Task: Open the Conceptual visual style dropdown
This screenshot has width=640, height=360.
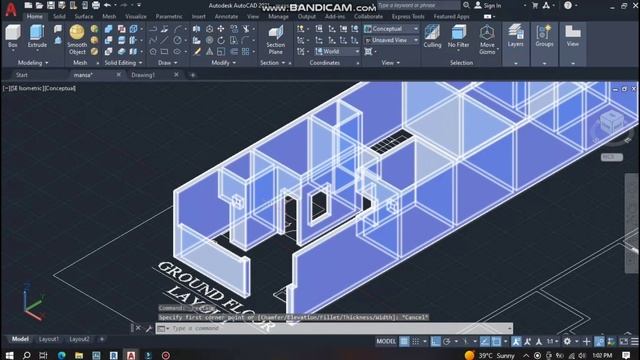Action: click(391, 29)
